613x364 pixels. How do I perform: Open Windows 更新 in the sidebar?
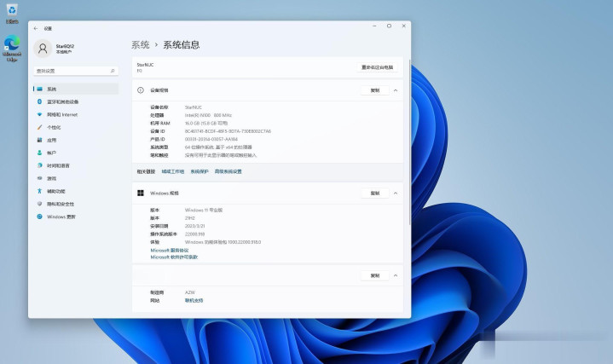(76, 217)
